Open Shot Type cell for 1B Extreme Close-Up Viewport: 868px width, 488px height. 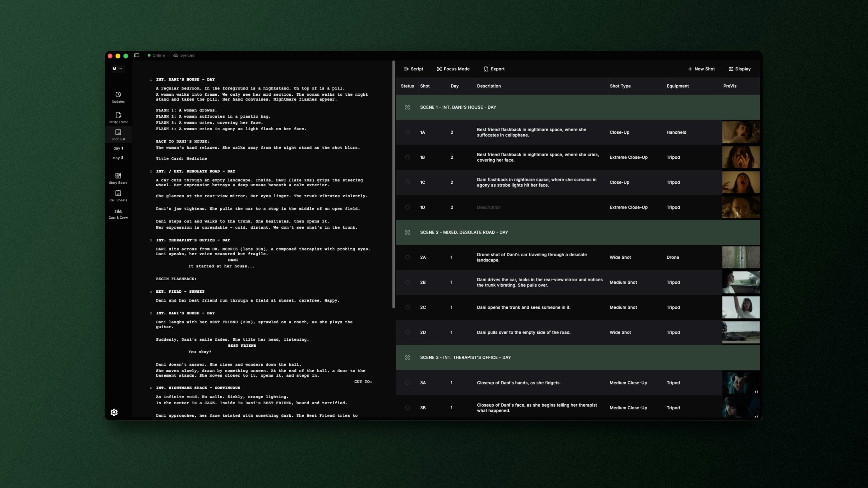tap(628, 157)
